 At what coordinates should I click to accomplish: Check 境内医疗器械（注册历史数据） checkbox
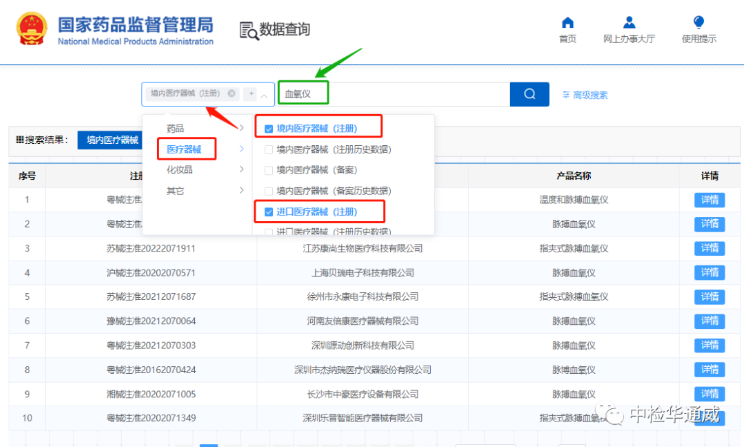pos(268,149)
